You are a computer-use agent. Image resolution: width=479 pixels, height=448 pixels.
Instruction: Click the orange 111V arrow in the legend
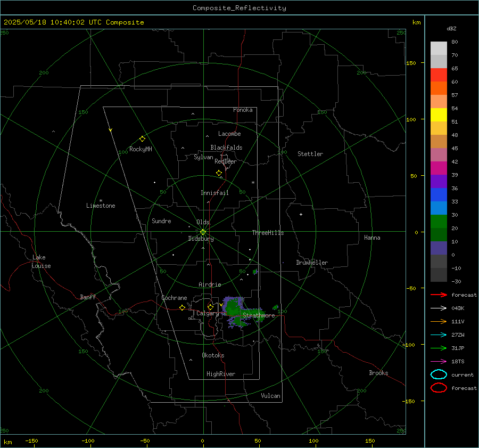click(439, 321)
